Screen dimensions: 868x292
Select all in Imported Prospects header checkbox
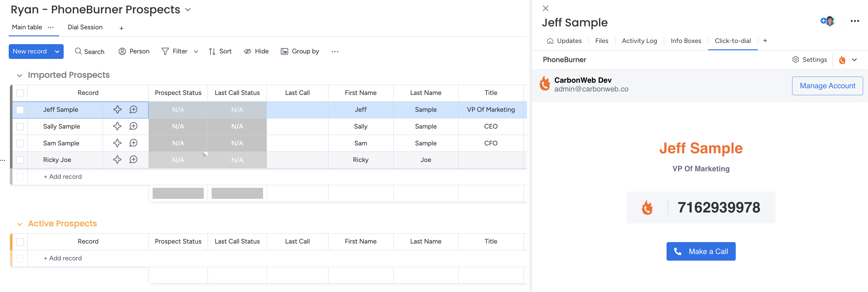coord(20,93)
